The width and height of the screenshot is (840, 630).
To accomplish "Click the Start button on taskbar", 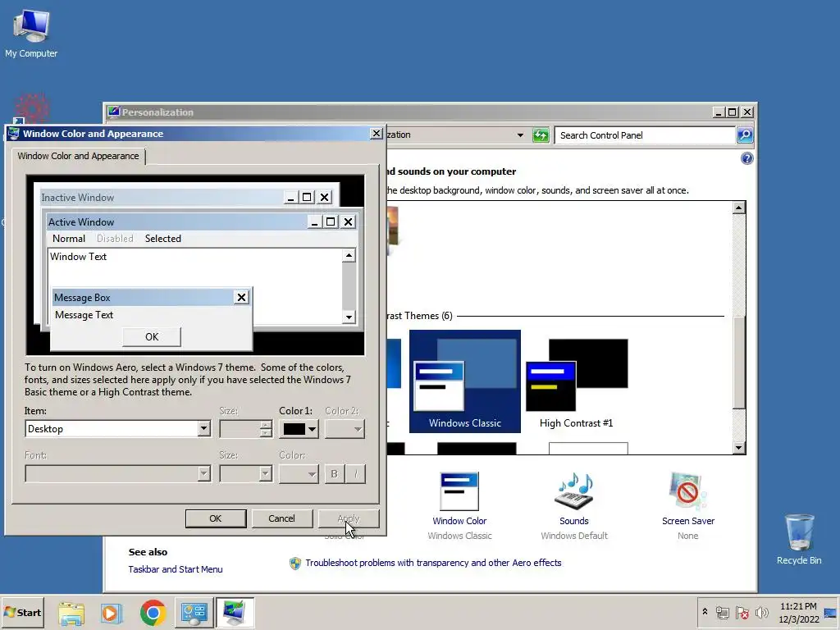I will coord(22,612).
